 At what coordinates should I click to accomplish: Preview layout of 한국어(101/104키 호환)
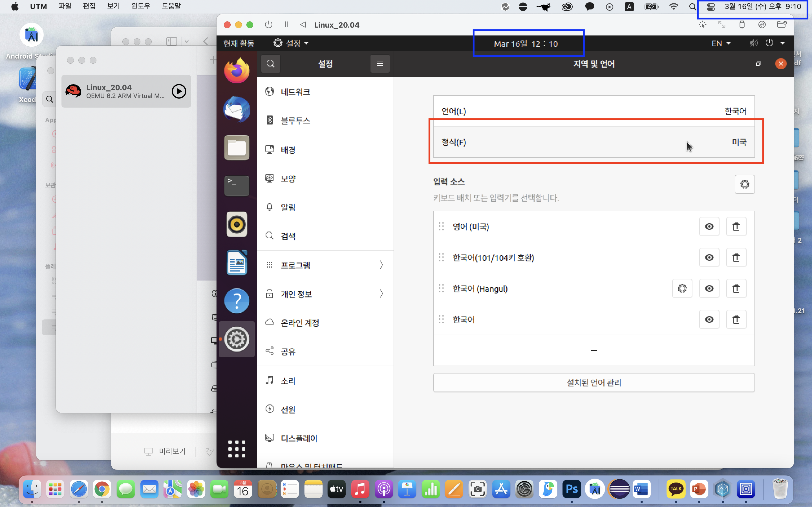[709, 257]
